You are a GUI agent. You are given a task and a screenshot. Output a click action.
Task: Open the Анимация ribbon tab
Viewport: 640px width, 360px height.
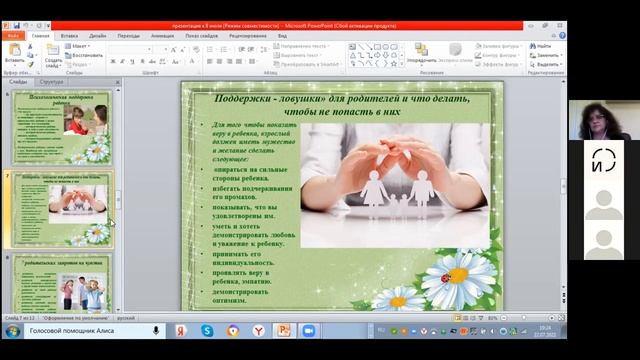click(x=162, y=36)
